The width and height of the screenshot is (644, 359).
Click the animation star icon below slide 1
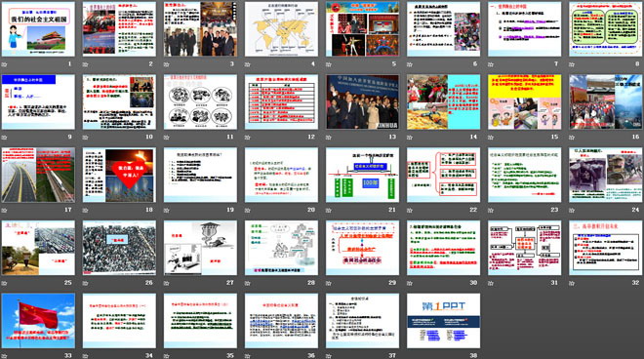coord(5,64)
